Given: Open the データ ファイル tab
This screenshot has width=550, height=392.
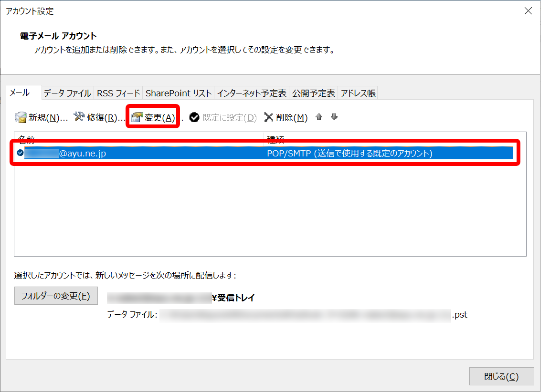Looking at the screenshot, I should click(67, 93).
